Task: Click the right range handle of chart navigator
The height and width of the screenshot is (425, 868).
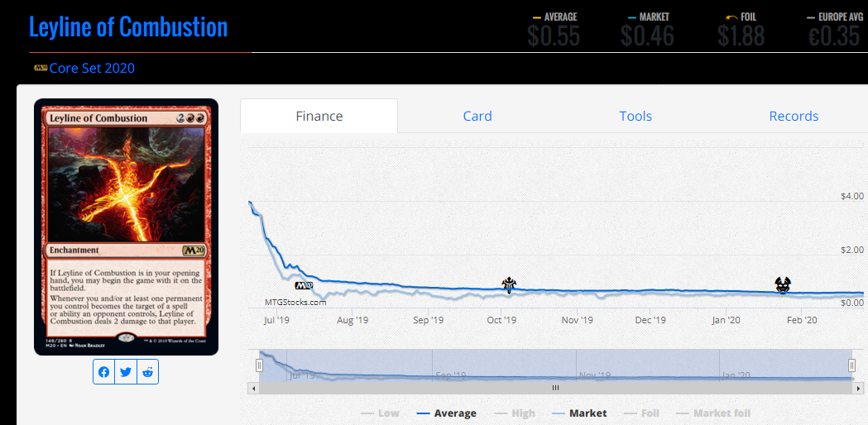Action: [x=852, y=365]
